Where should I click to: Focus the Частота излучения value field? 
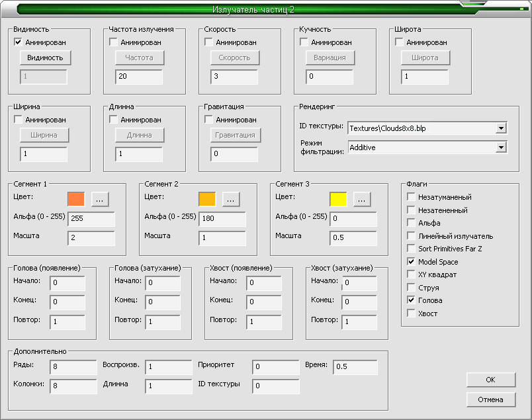[139, 77]
